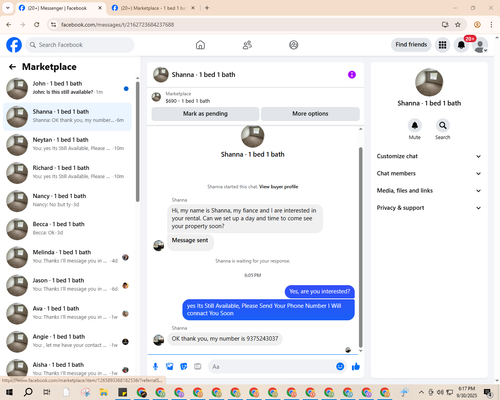Click Shanna's large profile thumbnail in right panel
The width and height of the screenshot is (500, 400).
point(429,82)
